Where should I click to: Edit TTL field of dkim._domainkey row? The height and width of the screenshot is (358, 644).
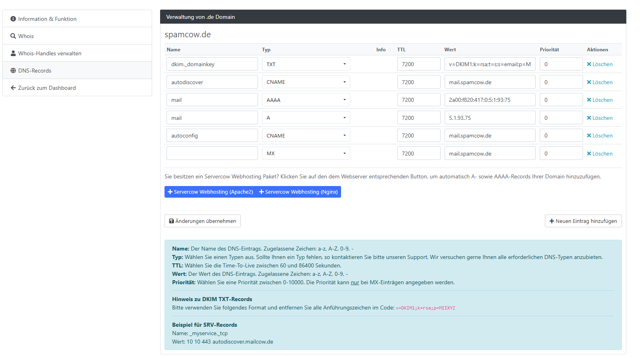418,64
